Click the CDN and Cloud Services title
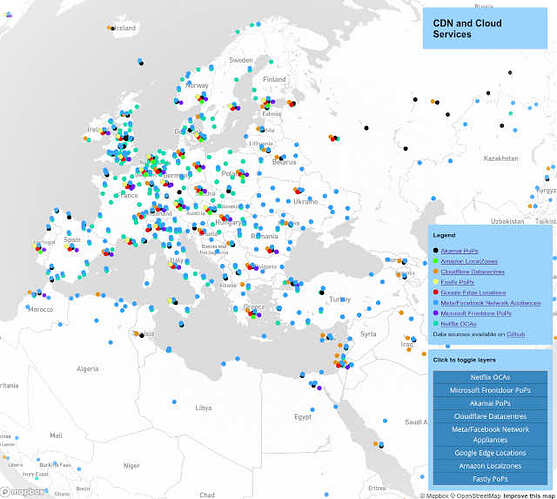 [467, 28]
